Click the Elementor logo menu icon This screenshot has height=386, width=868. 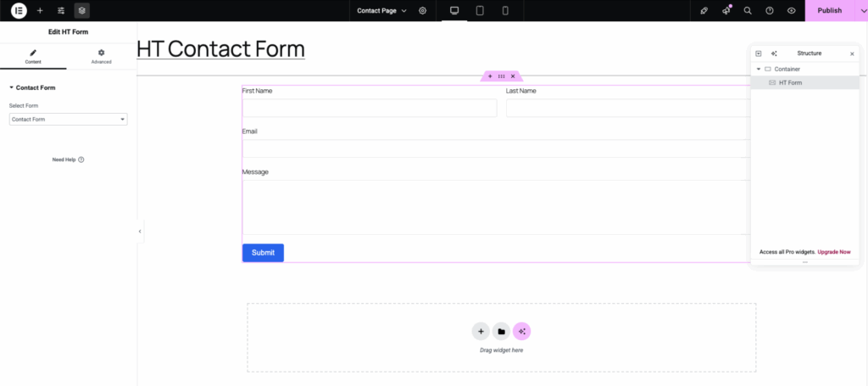point(19,10)
